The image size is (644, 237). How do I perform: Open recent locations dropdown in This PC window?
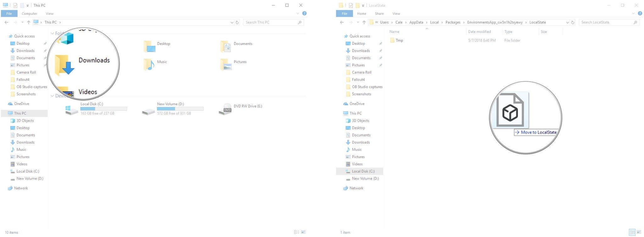pos(22,22)
